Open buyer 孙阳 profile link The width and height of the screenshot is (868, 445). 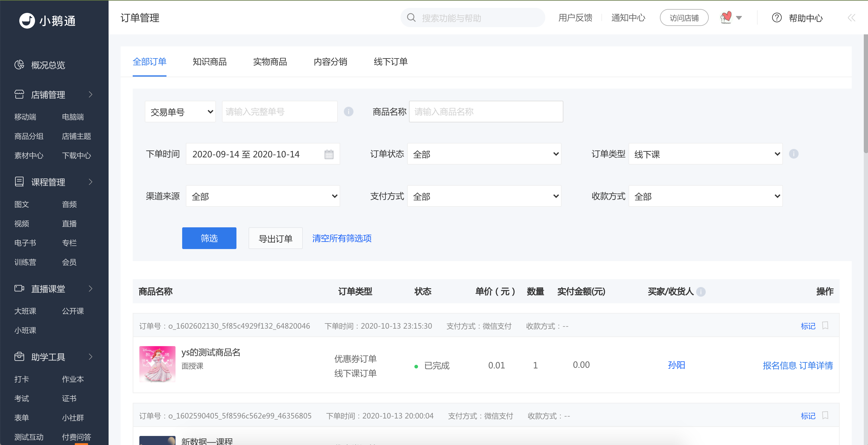676,365
